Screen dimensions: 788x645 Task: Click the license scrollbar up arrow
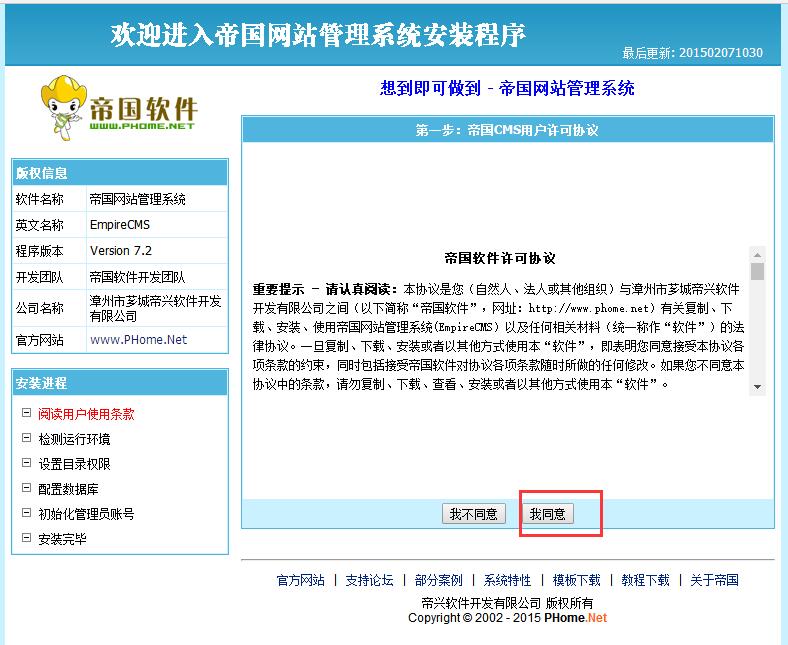757,254
